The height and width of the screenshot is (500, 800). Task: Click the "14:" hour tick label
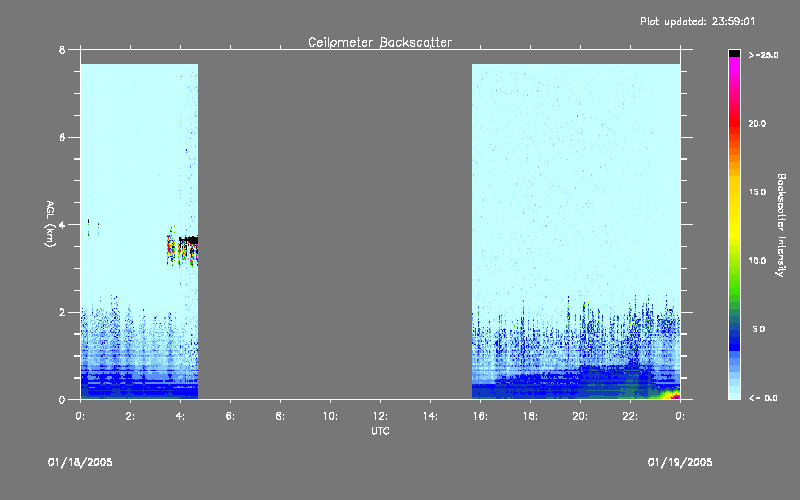coord(430,416)
